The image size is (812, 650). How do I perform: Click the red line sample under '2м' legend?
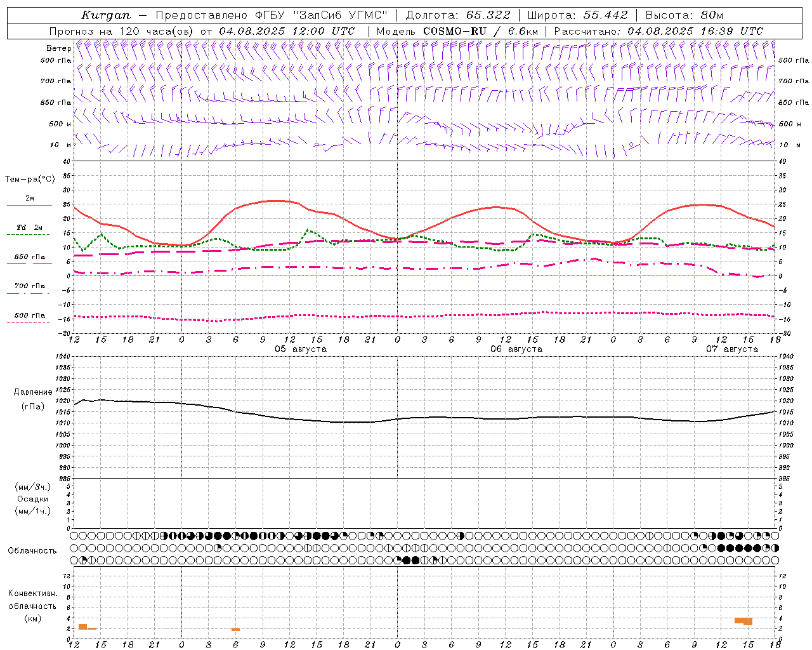coord(29,206)
